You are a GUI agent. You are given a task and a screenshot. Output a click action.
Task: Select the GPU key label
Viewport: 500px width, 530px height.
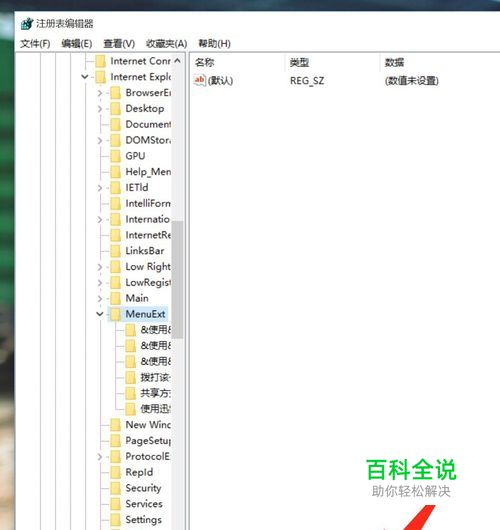click(135, 156)
